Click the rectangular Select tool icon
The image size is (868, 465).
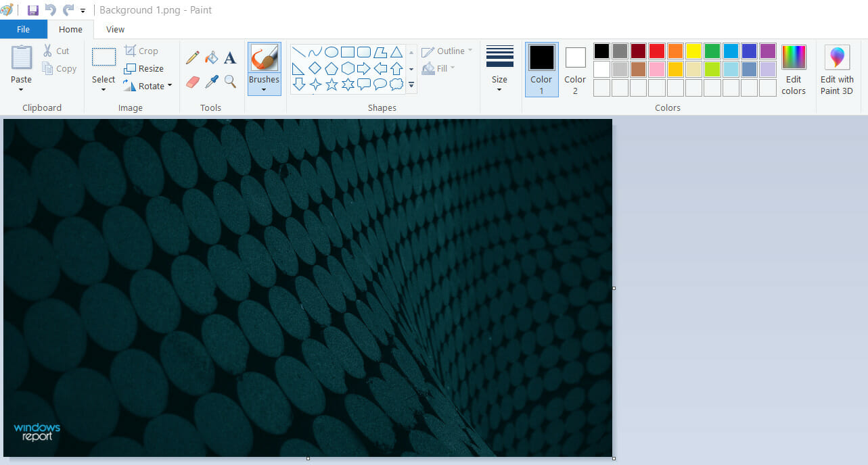[104, 57]
